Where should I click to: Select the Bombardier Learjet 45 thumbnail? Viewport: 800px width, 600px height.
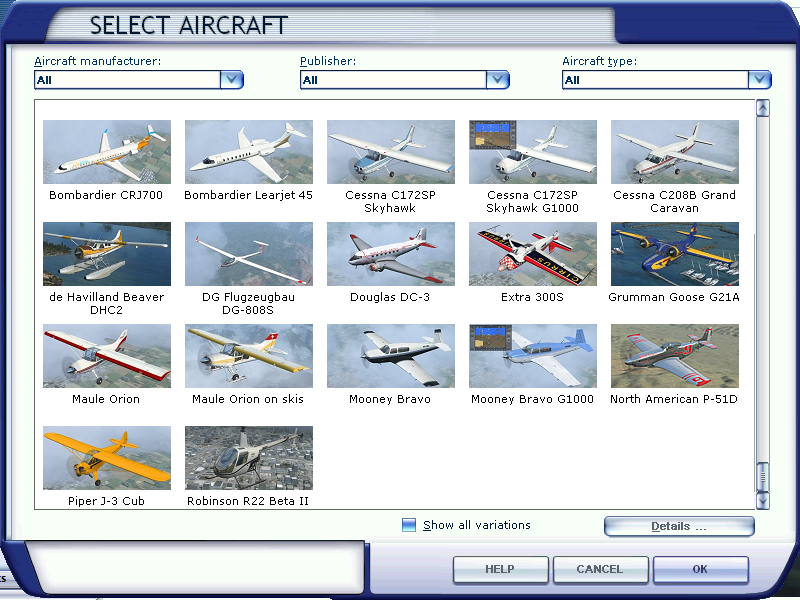point(248,152)
